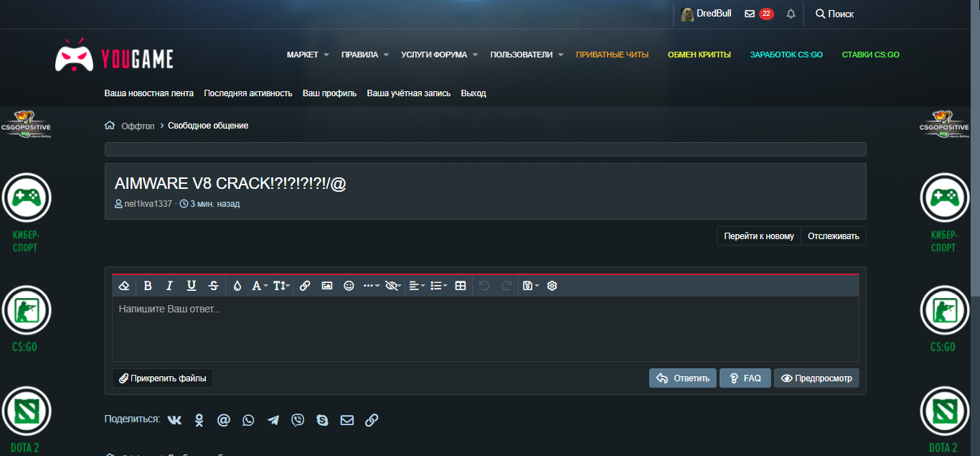The image size is (980, 456).
Task: Insert an image into the reply
Action: coord(327,286)
